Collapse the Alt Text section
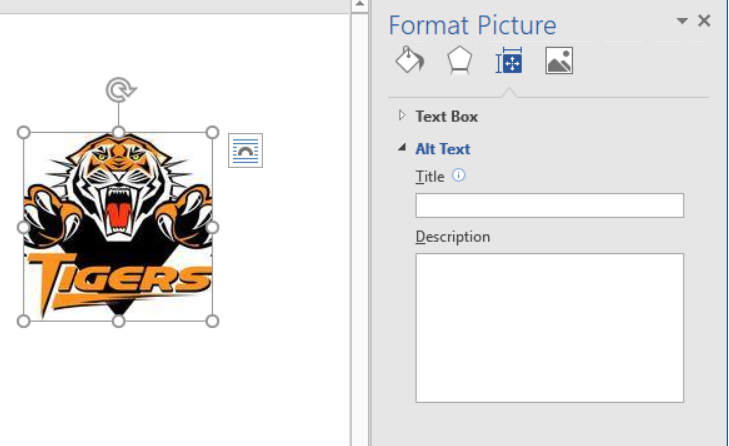The width and height of the screenshot is (729, 446). 402,148
